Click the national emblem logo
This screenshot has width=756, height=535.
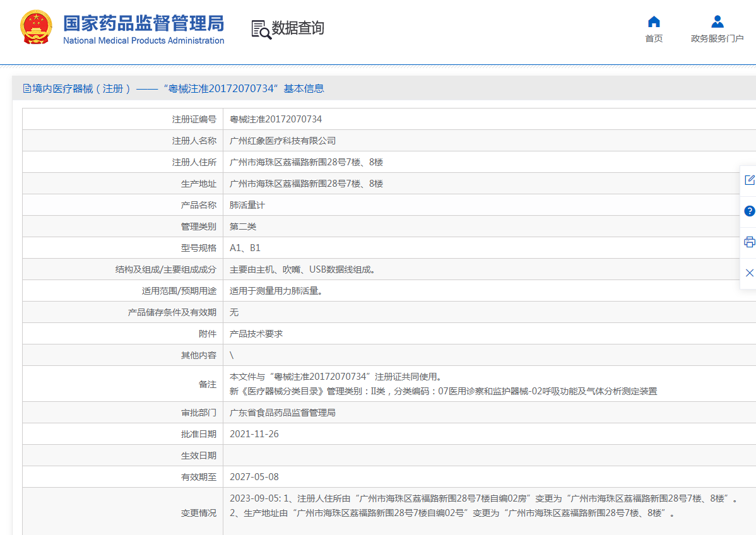(36, 28)
